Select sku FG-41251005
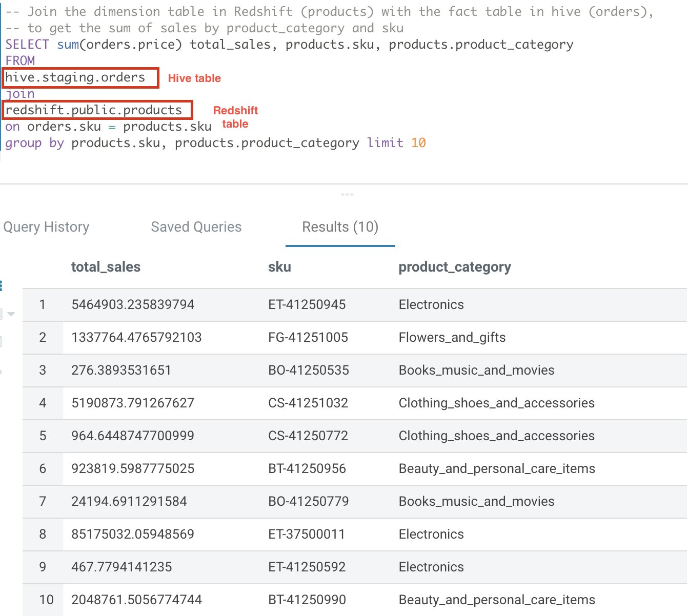 tap(308, 337)
